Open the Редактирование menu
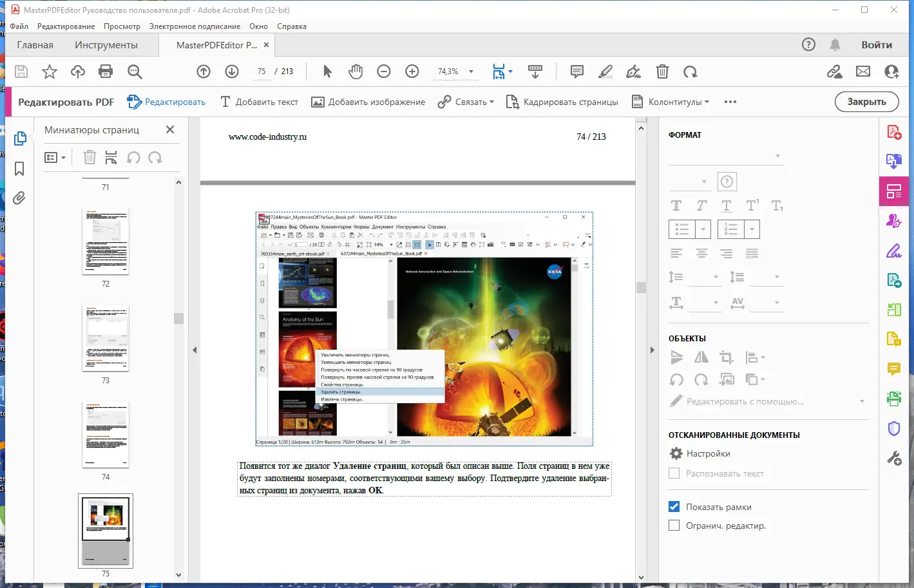Viewport: 914px width, 588px height. [x=66, y=26]
